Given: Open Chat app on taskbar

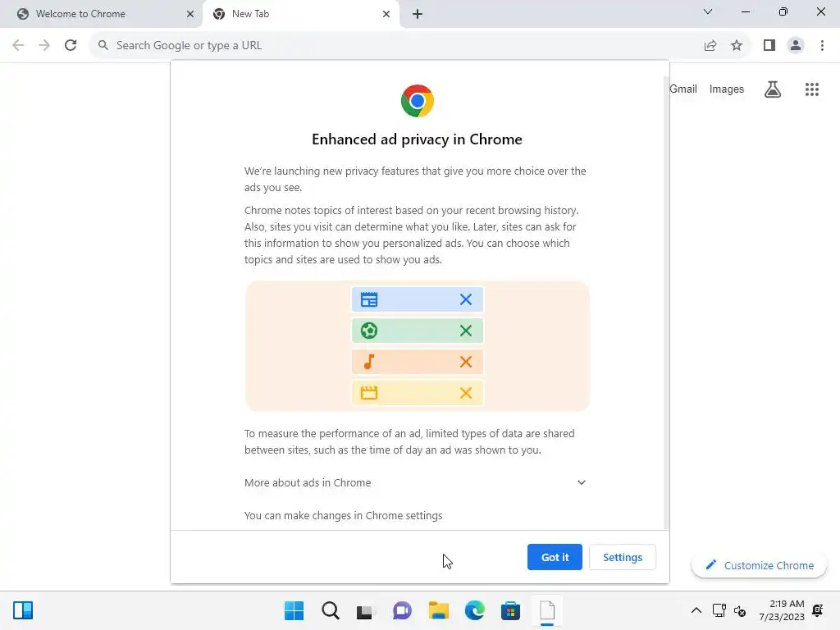Looking at the screenshot, I should click(402, 610).
